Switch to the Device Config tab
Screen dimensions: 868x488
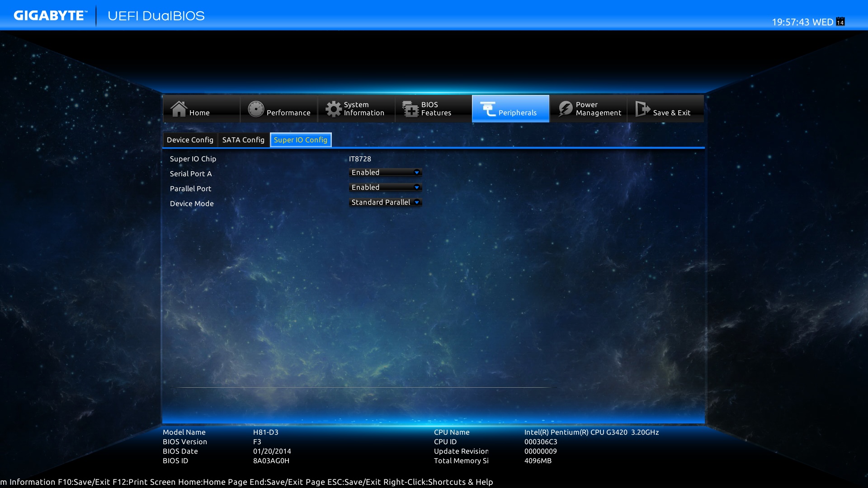pyautogui.click(x=190, y=140)
